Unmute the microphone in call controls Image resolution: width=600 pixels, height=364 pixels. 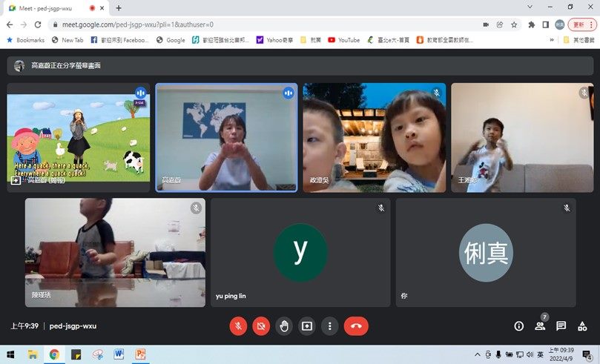239,325
